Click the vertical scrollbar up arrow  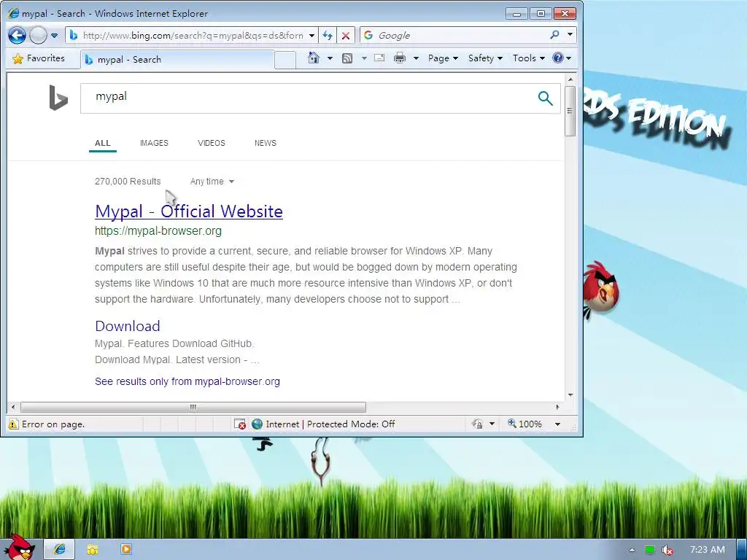coord(570,79)
